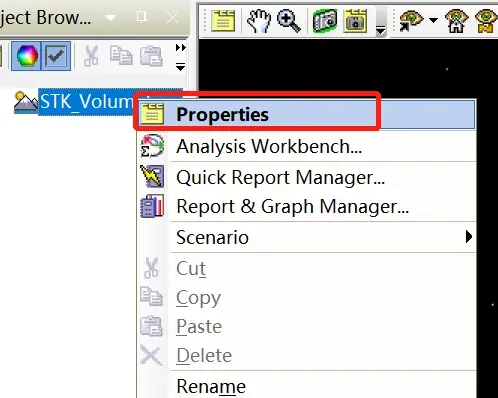Image resolution: width=498 pixels, height=398 pixels.
Task: Pin the Object Browser panel
Action: [141, 17]
